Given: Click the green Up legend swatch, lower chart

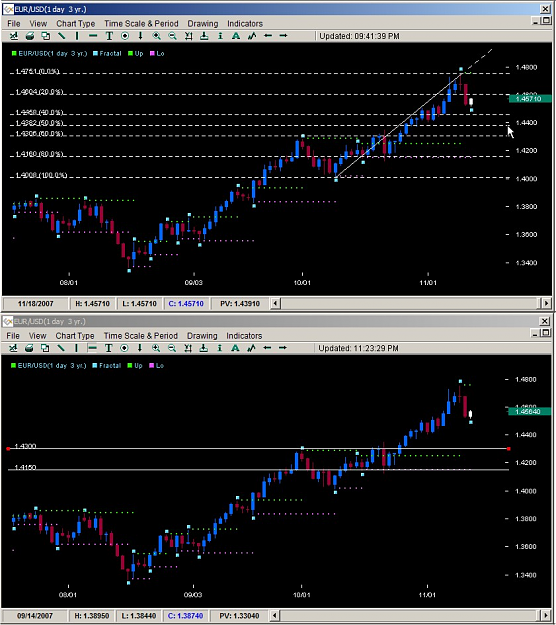Looking at the screenshot, I should coord(130,366).
